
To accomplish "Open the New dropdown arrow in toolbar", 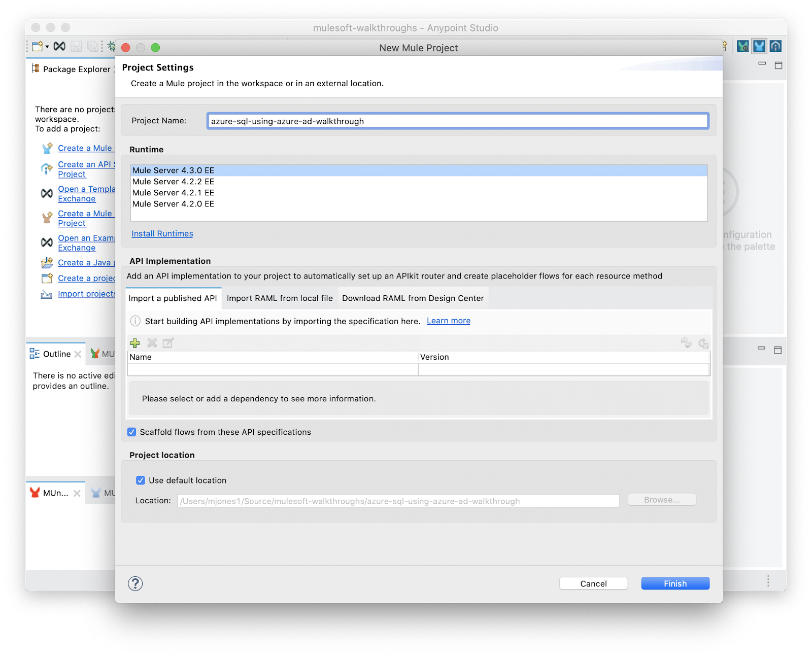I will (x=47, y=47).
